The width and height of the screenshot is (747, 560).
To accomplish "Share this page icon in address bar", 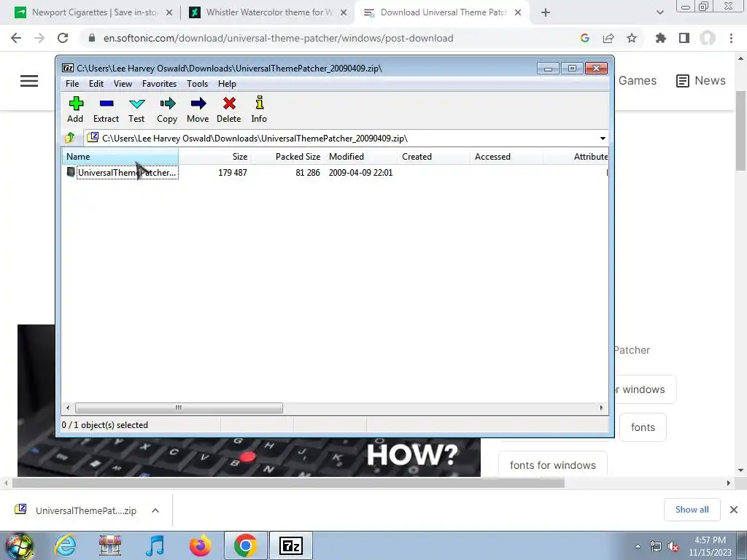I will [x=608, y=38].
